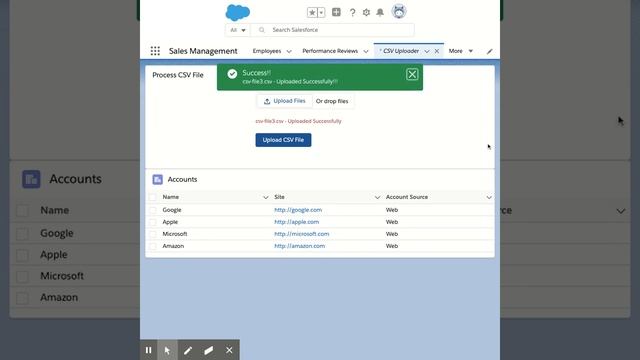Select the eraser annotation tool
The image size is (640, 360).
tap(209, 350)
